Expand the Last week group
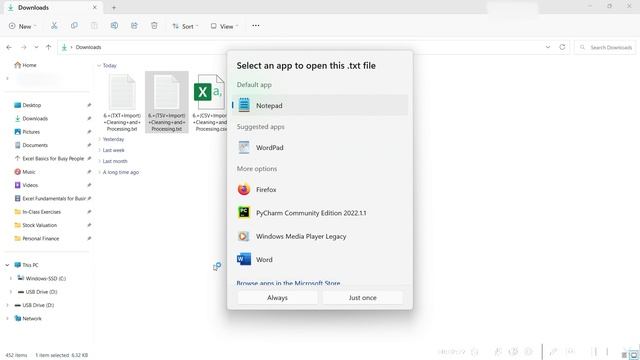Screen dimensions: 640x360 pyautogui.click(x=99, y=150)
